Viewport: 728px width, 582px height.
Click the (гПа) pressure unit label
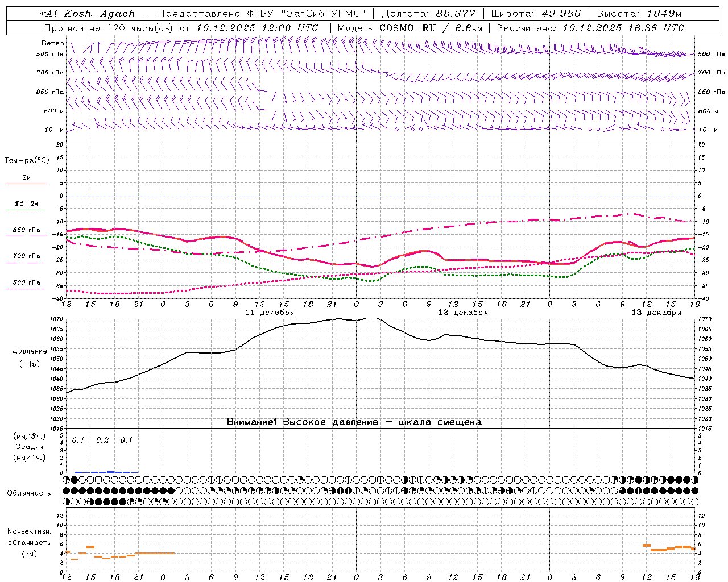pos(30,364)
